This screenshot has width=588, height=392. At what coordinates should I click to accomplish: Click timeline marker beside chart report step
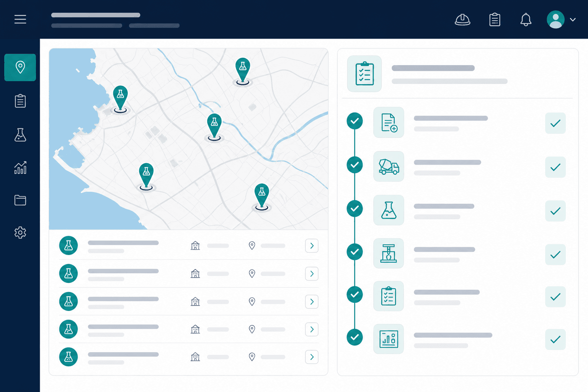[x=355, y=337]
